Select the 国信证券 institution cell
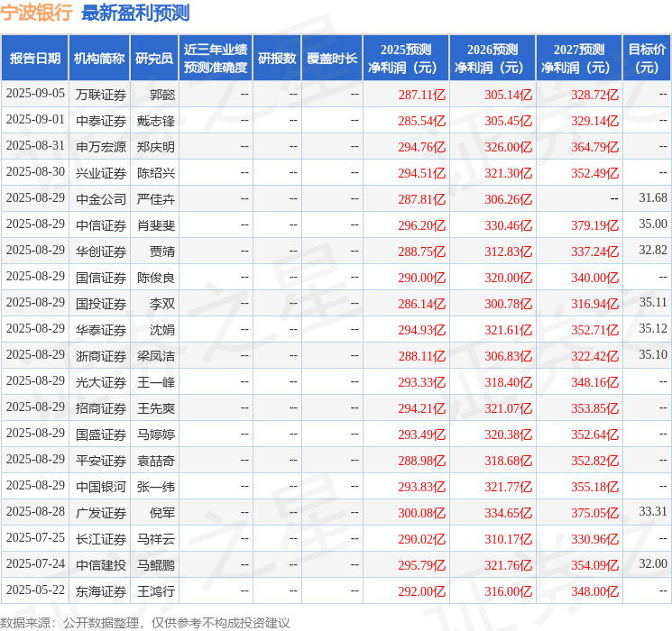Screen dimensions: 672x631 coord(101,278)
